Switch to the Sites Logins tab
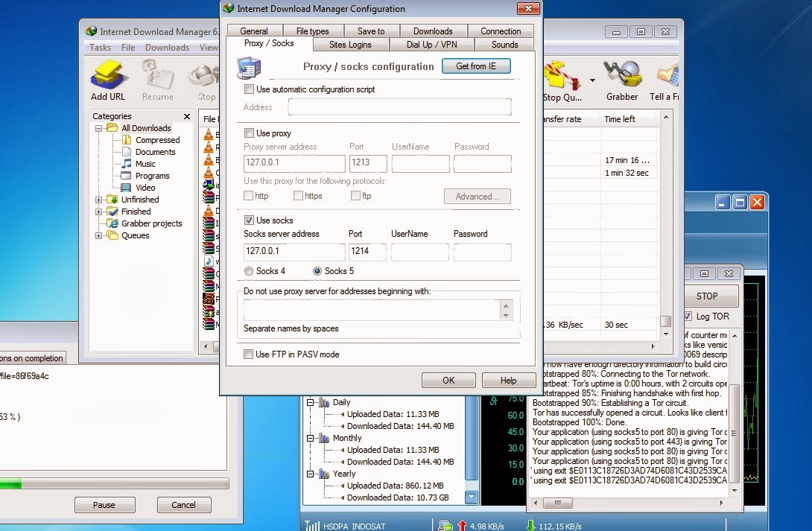The width and height of the screenshot is (812, 531). [350, 45]
